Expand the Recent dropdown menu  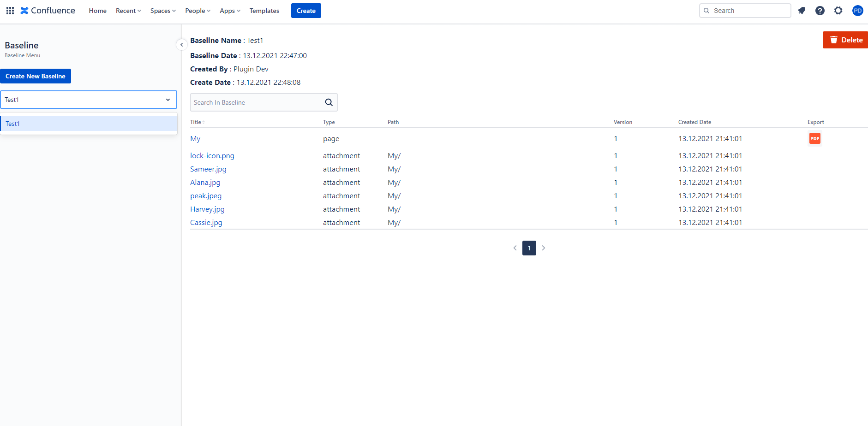128,11
